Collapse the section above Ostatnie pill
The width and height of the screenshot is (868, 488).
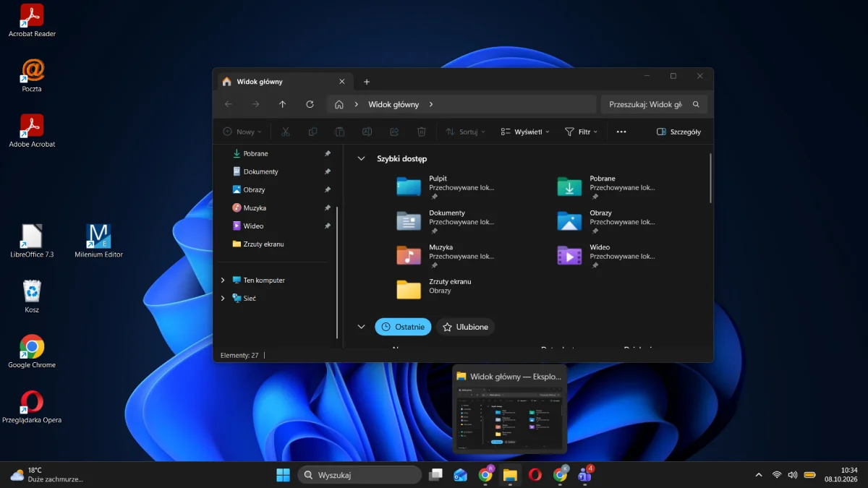(x=362, y=327)
